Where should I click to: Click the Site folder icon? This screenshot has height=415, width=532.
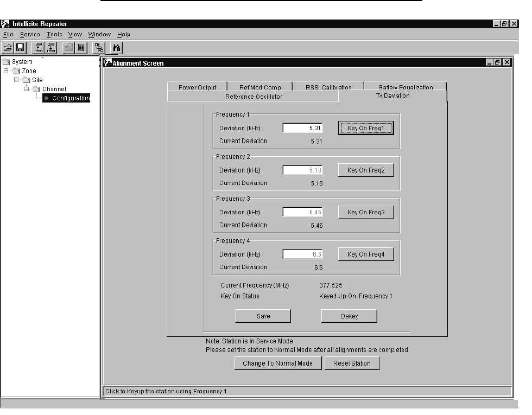click(27, 80)
